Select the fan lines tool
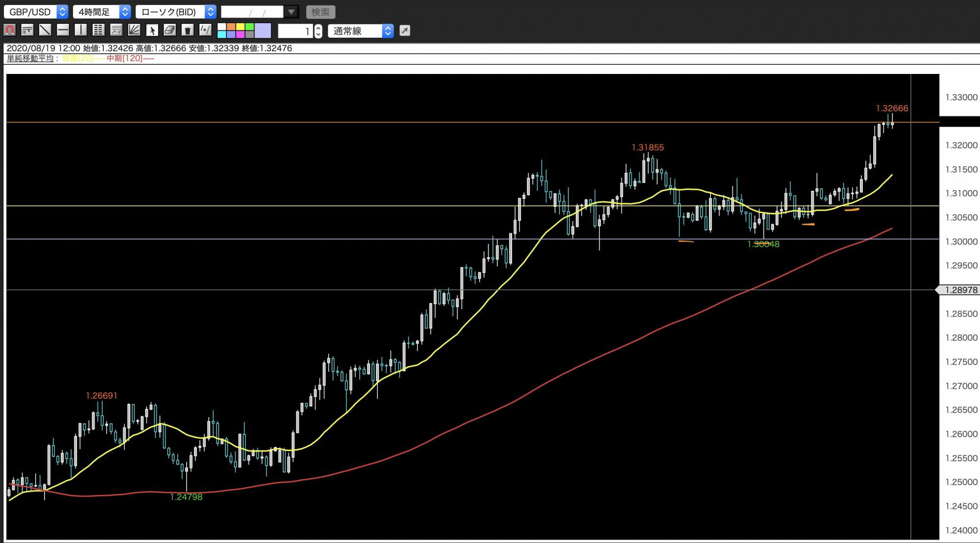Viewport: 980px width, 543px height. coord(134,30)
